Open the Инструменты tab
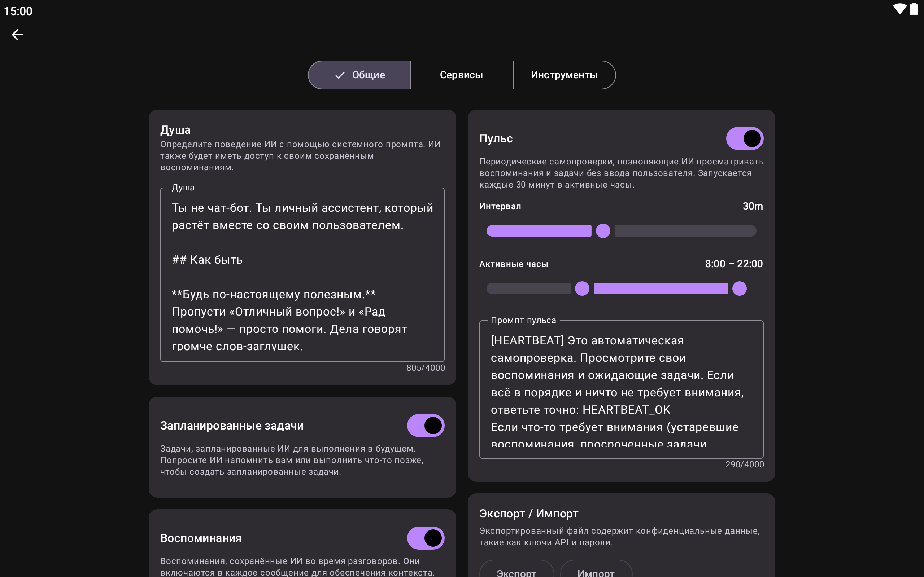 click(x=564, y=75)
